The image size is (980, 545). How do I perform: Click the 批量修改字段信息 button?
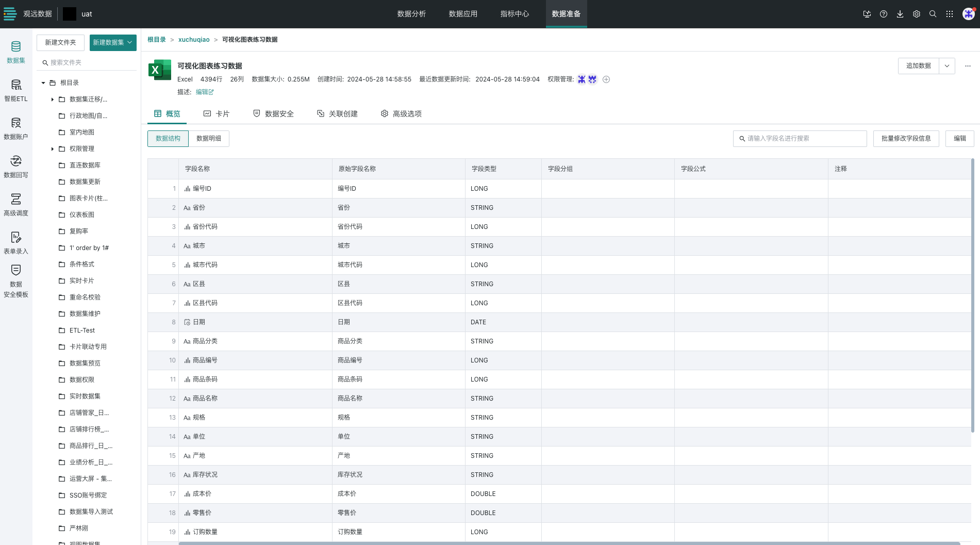[x=906, y=138]
